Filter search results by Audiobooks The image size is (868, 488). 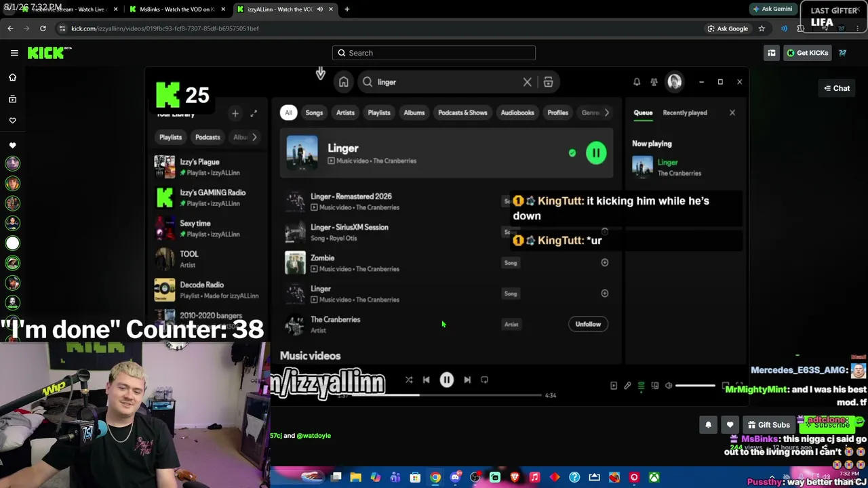click(x=517, y=113)
